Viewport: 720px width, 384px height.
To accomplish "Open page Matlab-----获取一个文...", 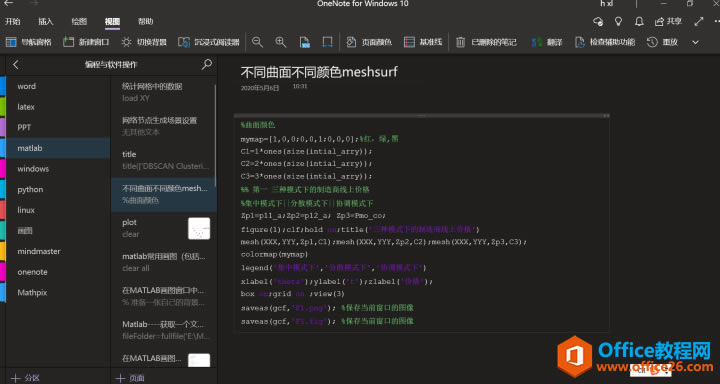I will [x=163, y=330].
